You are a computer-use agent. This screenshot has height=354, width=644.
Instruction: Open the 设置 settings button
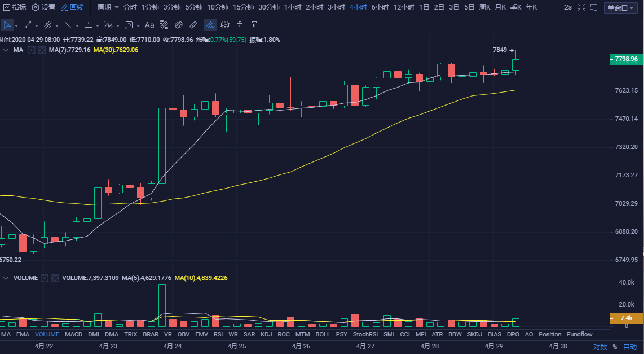tap(43, 7)
